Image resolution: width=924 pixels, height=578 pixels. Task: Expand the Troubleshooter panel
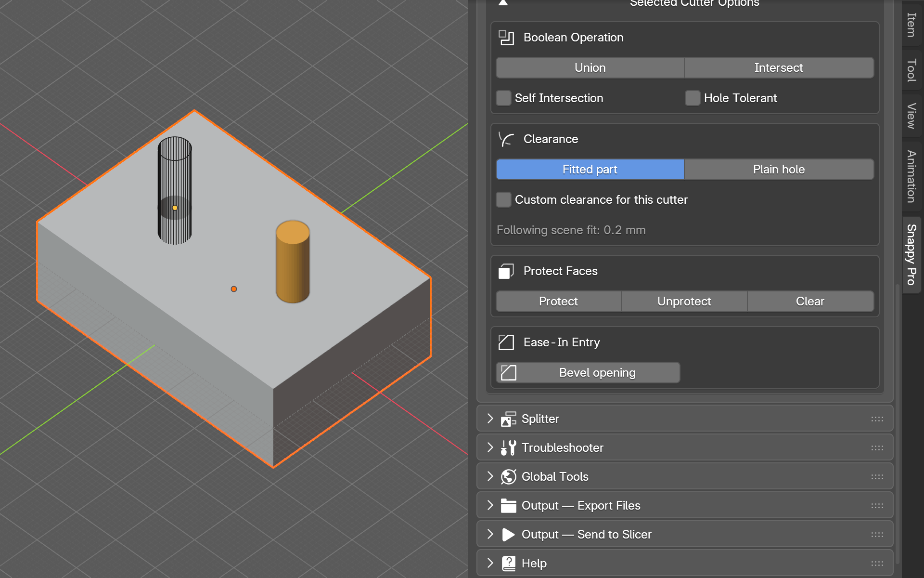click(x=490, y=447)
